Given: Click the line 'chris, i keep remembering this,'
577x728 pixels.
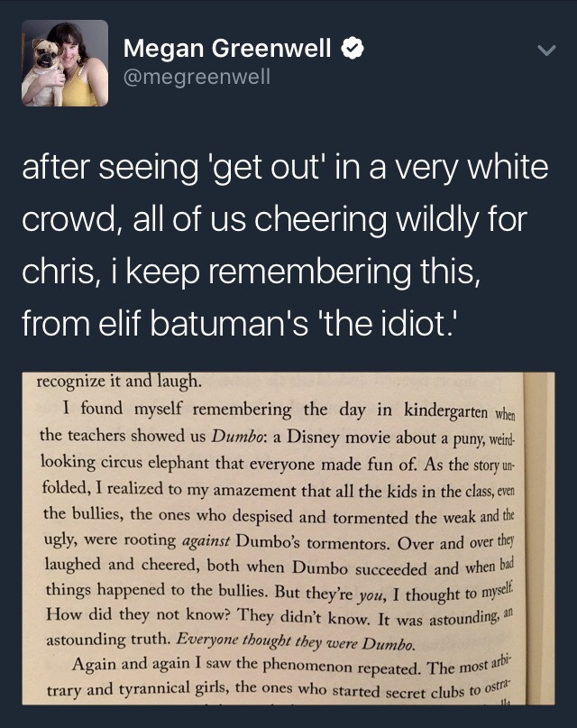Looking at the screenshot, I should (x=250, y=272).
